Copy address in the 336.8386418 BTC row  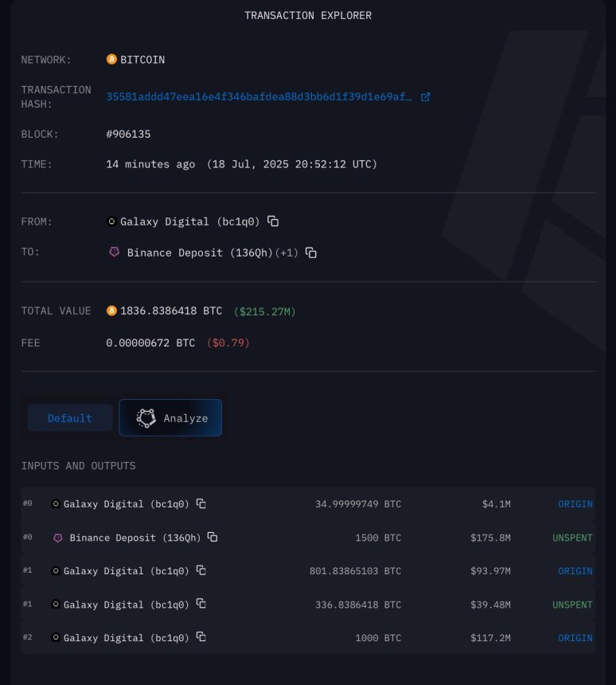pos(201,604)
